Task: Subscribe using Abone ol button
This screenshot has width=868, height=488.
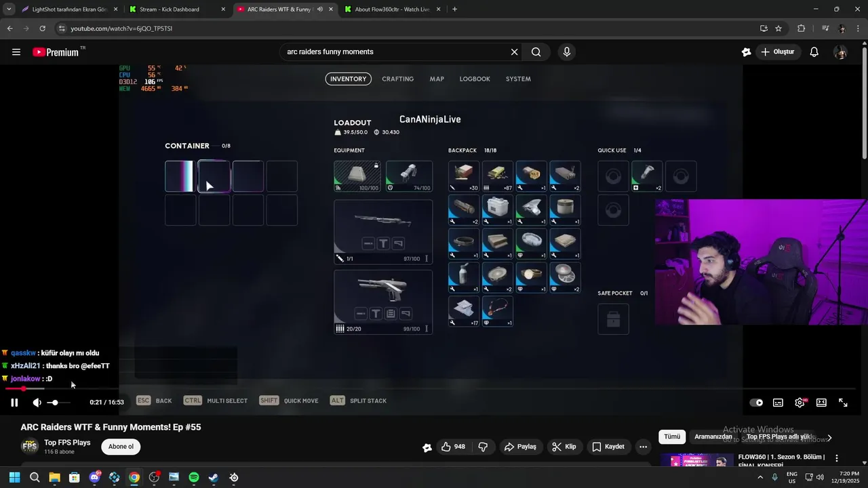Action: 121,447
